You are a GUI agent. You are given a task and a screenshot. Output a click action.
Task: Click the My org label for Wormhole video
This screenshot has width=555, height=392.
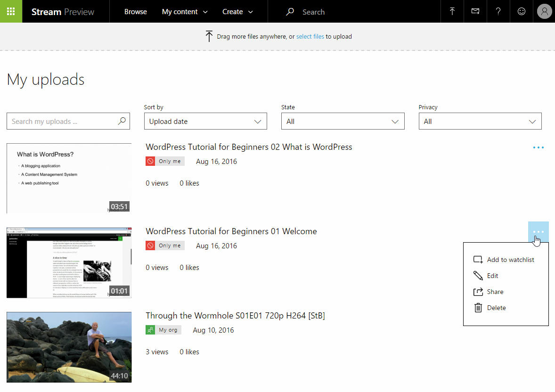tap(168, 330)
